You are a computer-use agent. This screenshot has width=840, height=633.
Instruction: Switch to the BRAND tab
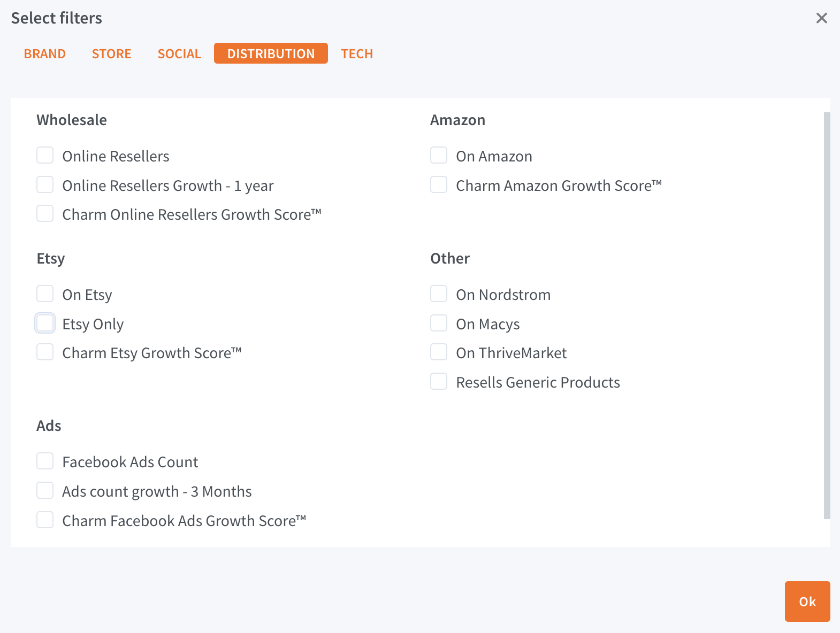[45, 54]
